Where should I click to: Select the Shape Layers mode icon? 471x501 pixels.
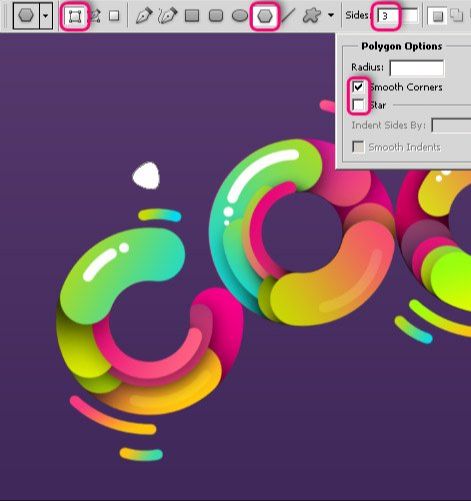pos(75,16)
